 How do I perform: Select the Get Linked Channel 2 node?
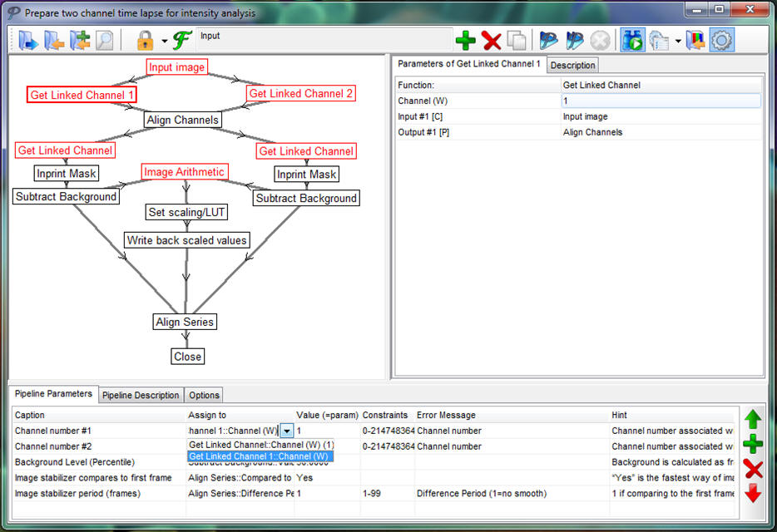301,93
